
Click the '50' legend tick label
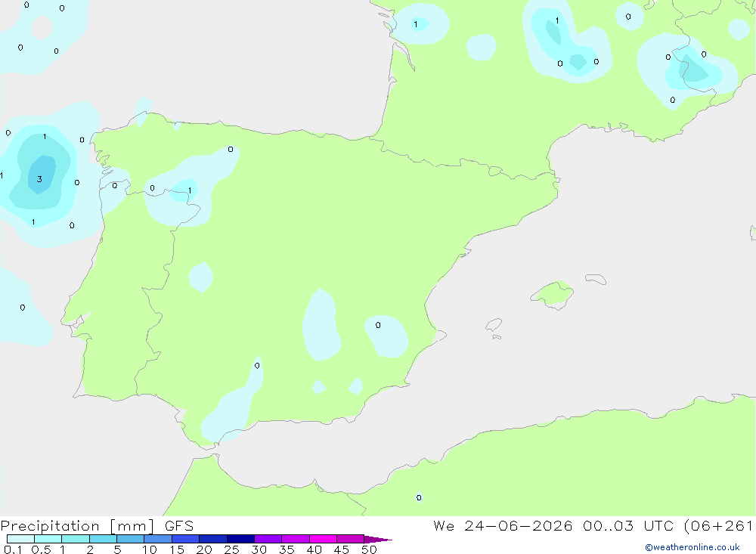[x=369, y=549]
